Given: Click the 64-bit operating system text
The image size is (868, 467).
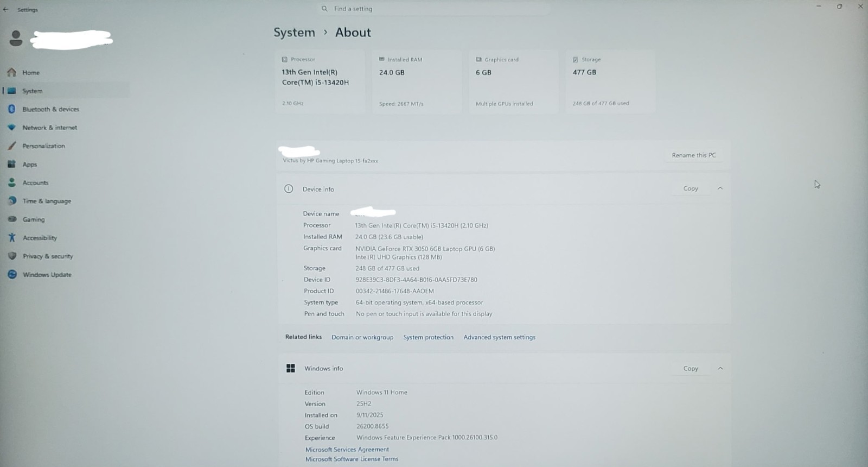Looking at the screenshot, I should [419, 302].
